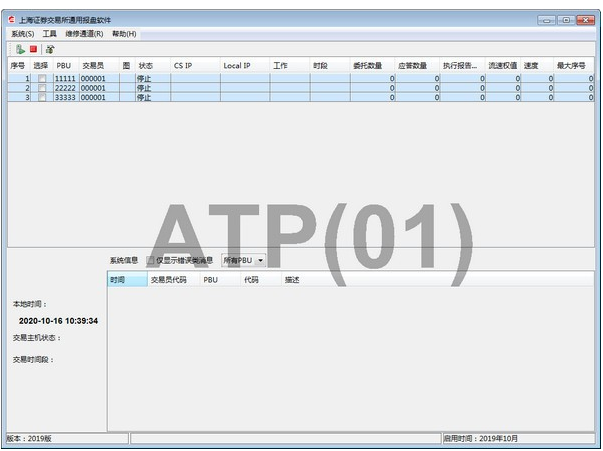603x451 pixels.
Task: Enable 仅显示错误类消息 checkbox
Action: pos(151,260)
